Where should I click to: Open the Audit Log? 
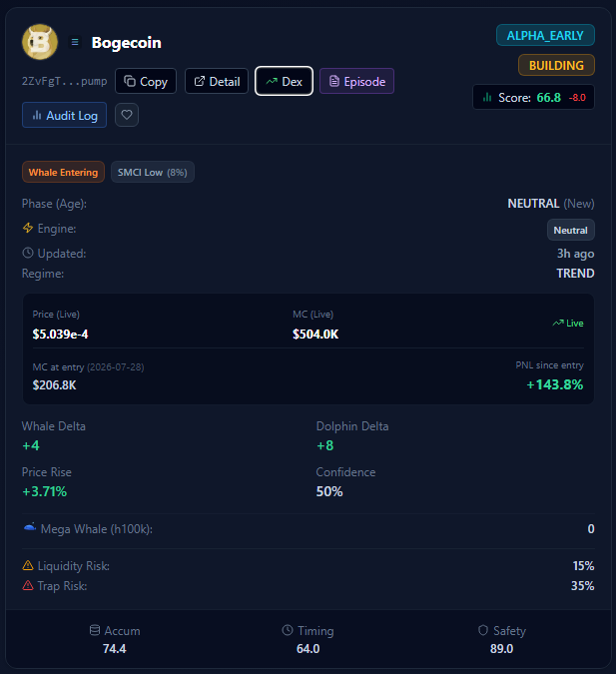[x=65, y=115]
